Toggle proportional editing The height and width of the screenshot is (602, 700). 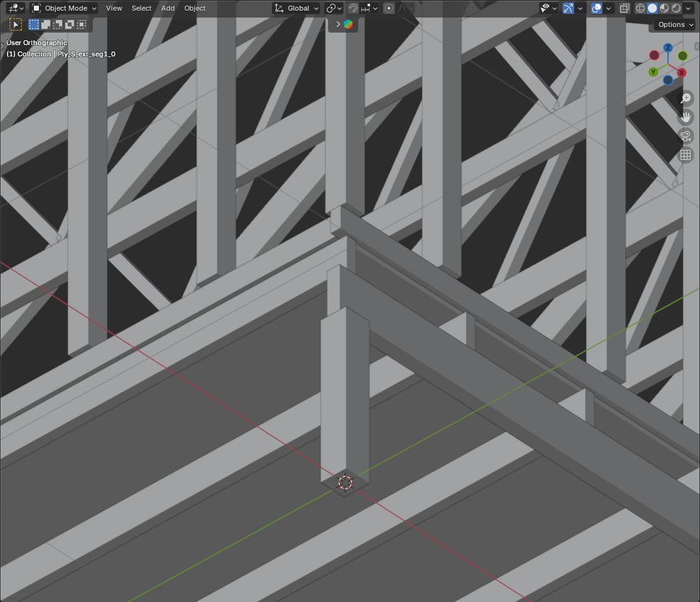tap(389, 8)
